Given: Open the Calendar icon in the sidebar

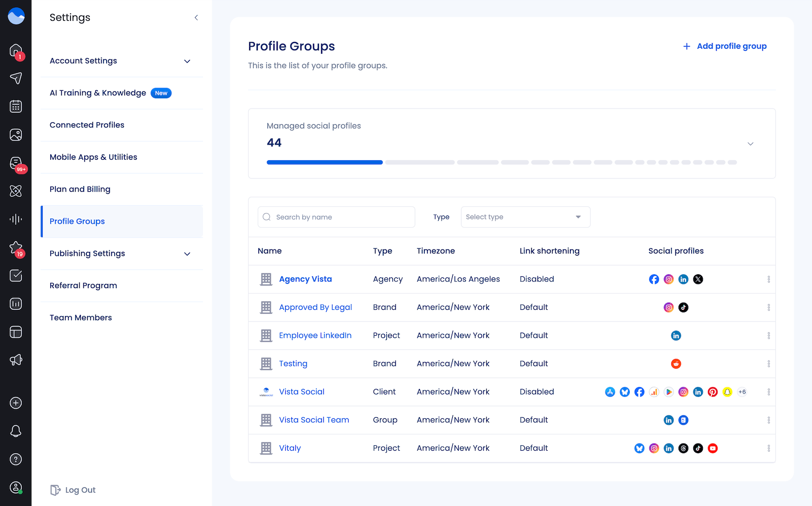Looking at the screenshot, I should (x=16, y=106).
